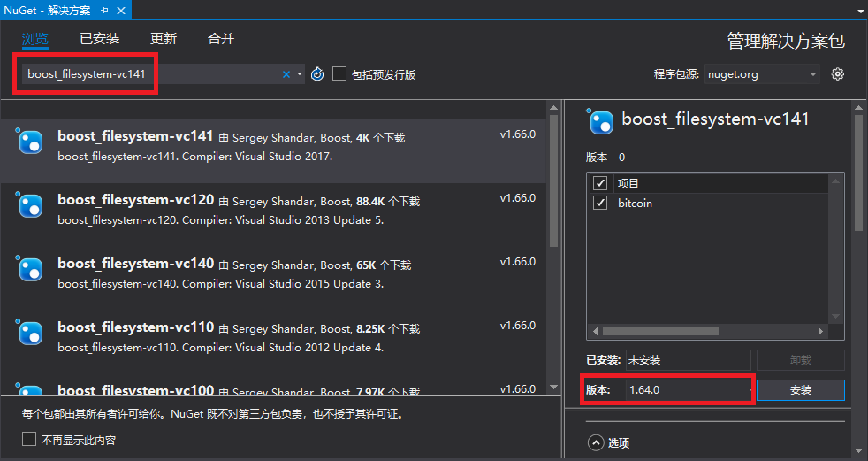Click the details panel scroll up arrow
Image resolution: width=868 pixels, height=461 pixels.
[x=858, y=108]
